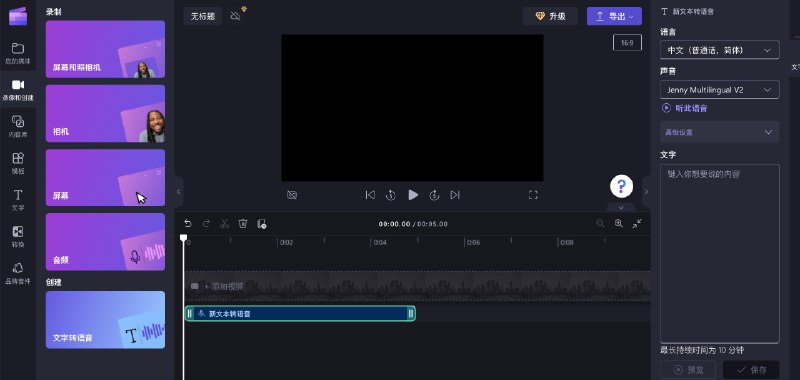Open the Jenny Multilingual V2 voice dropdown
The image size is (800, 380).
click(719, 90)
